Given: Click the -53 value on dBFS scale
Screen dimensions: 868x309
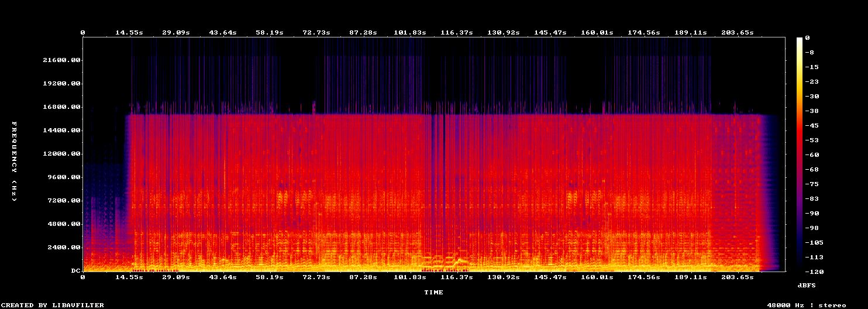Looking at the screenshot, I should 812,140.
